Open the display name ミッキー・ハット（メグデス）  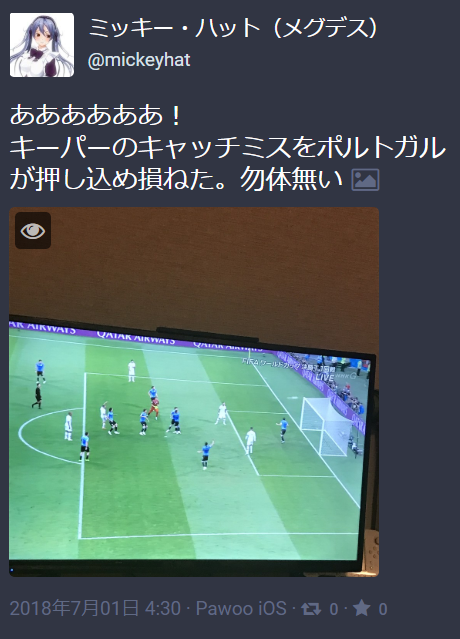coord(233,28)
